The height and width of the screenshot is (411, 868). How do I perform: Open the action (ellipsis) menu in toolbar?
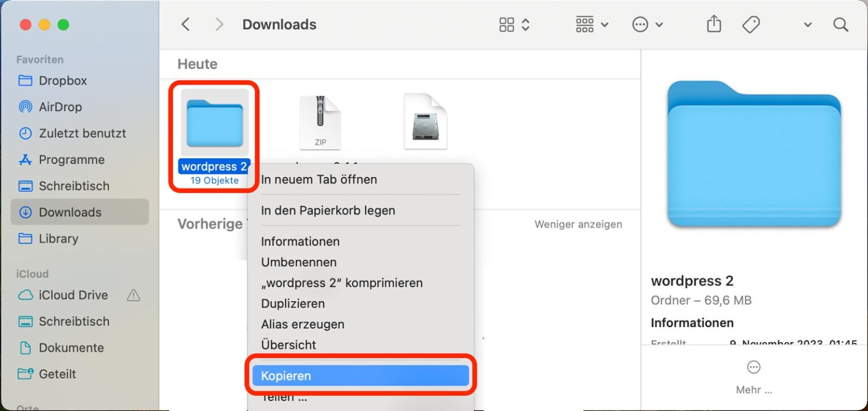click(648, 24)
